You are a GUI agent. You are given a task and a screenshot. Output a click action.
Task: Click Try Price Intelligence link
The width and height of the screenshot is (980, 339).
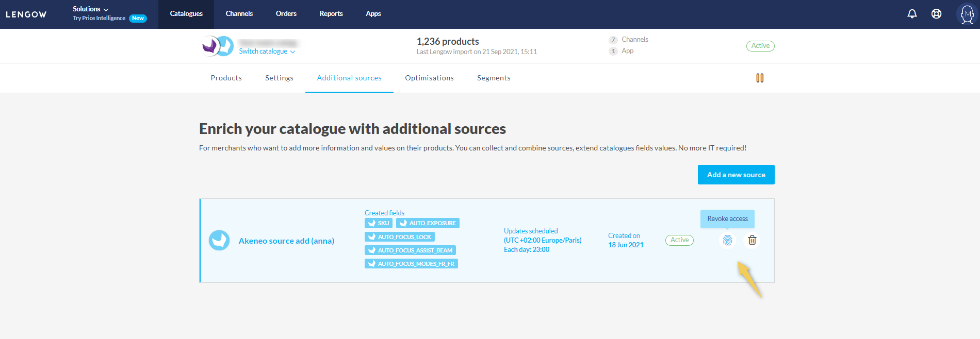click(x=99, y=18)
